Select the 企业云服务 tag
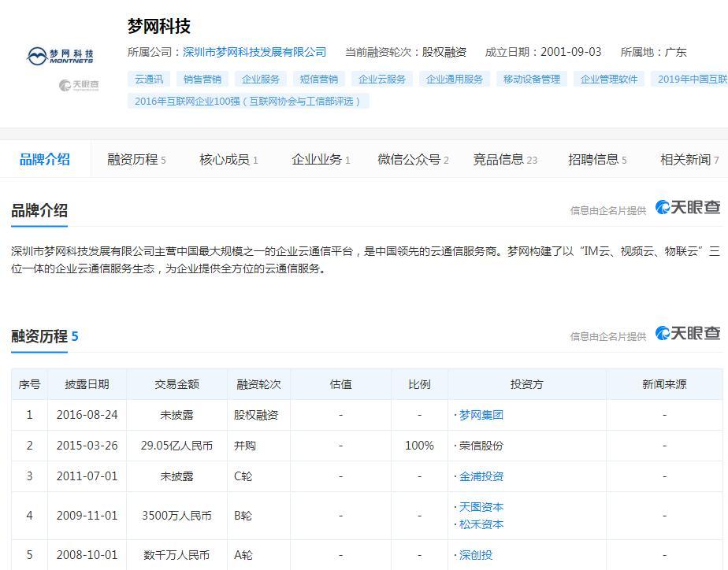 [x=382, y=79]
